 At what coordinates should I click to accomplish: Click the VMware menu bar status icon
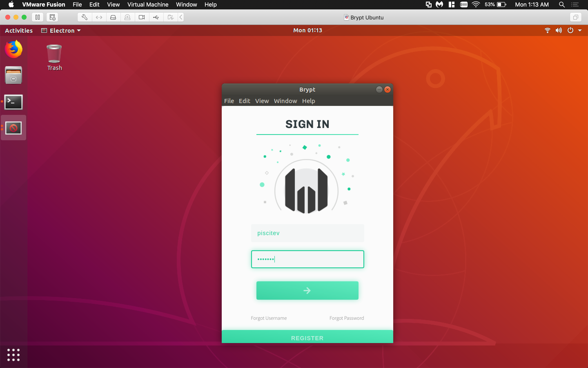tap(429, 4)
